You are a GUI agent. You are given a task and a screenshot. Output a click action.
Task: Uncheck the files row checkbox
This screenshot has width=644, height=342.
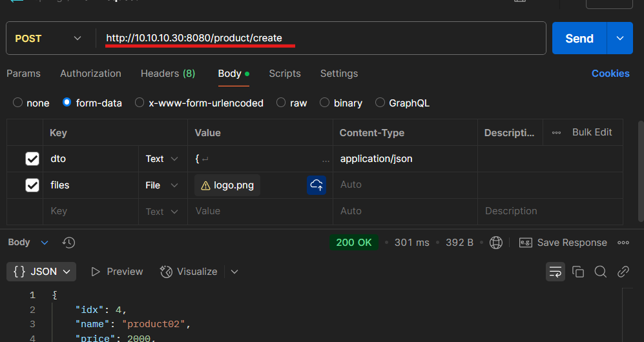[32, 185]
